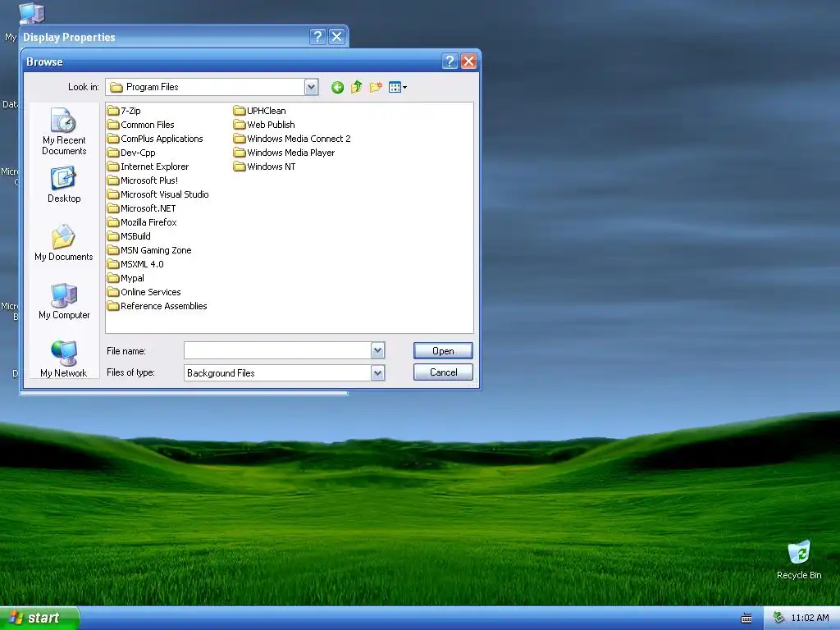Select the Microsoft Plus! folder
The image size is (840, 630).
pyautogui.click(x=143, y=180)
